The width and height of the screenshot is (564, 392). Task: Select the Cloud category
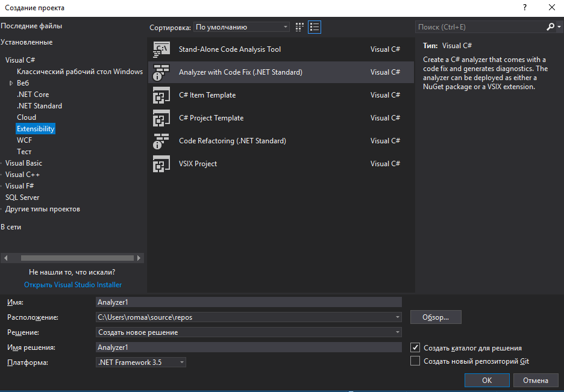point(27,117)
